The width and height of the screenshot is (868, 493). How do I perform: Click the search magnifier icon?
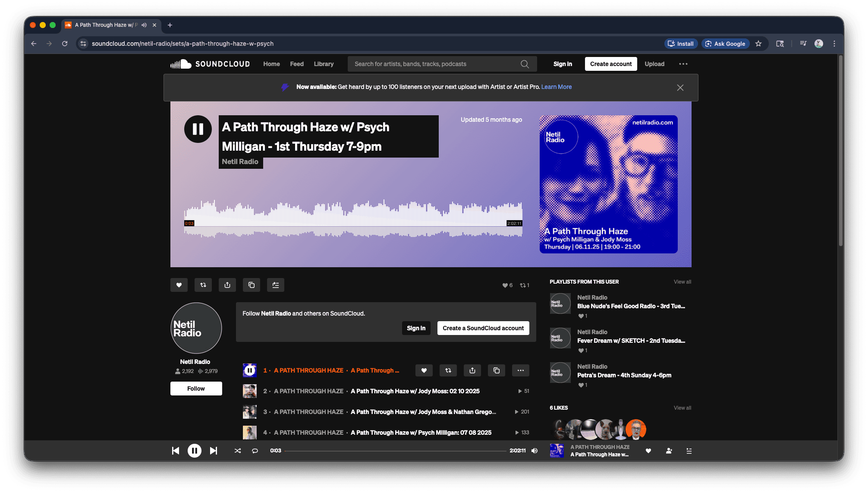524,63
